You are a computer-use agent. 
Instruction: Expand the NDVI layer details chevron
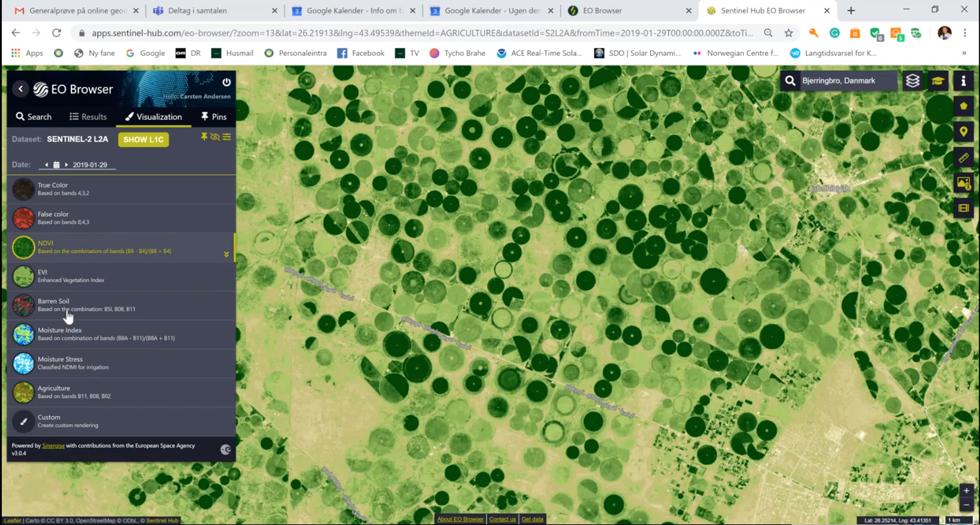226,254
